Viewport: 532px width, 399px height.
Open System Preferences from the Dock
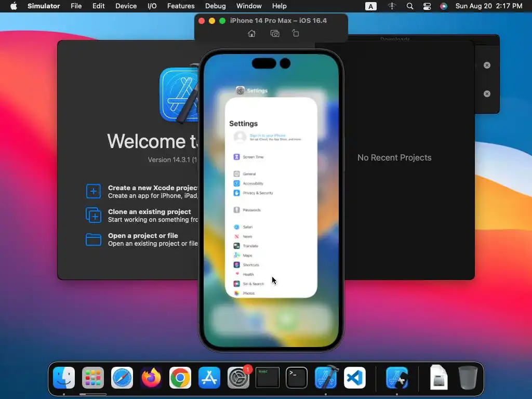click(238, 378)
